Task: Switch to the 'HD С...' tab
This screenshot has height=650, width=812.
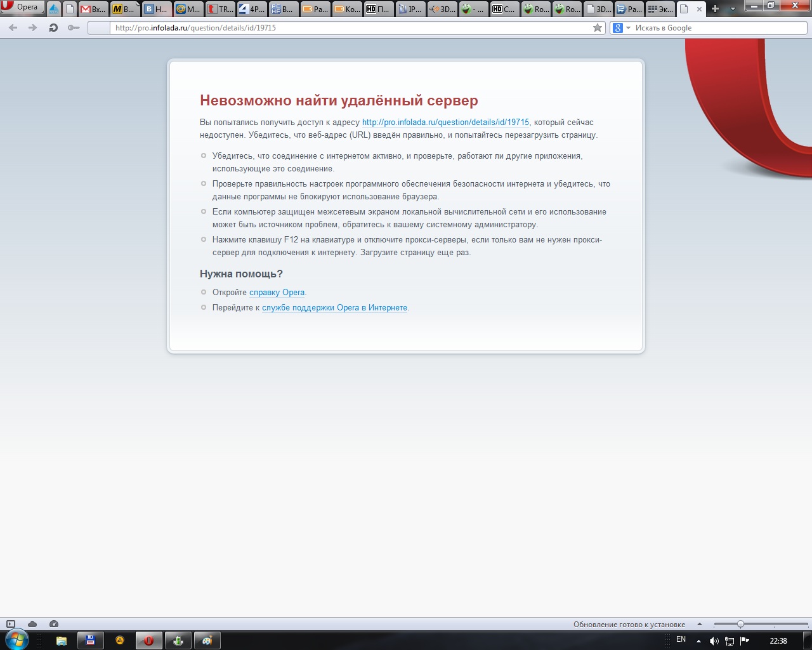Action: (x=504, y=9)
